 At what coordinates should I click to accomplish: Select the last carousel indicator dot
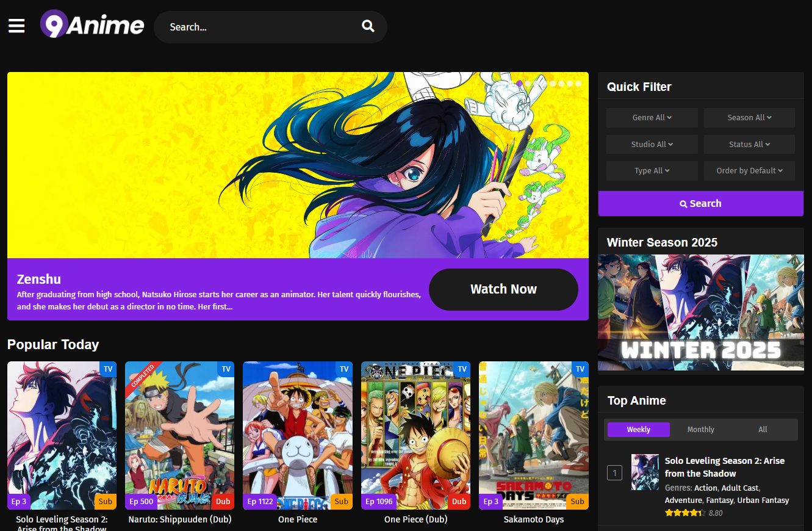[578, 84]
